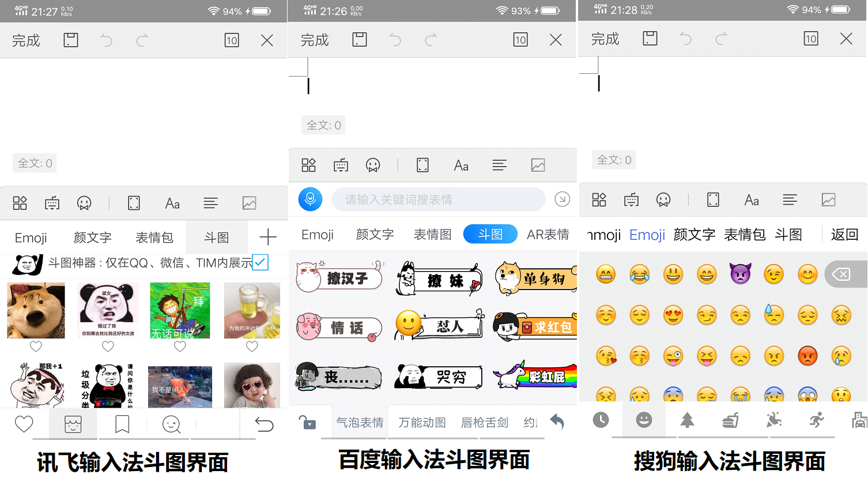This screenshot has height=493, width=868.
Task: Tap 完成 in the Sogou screenshot
Action: point(605,39)
